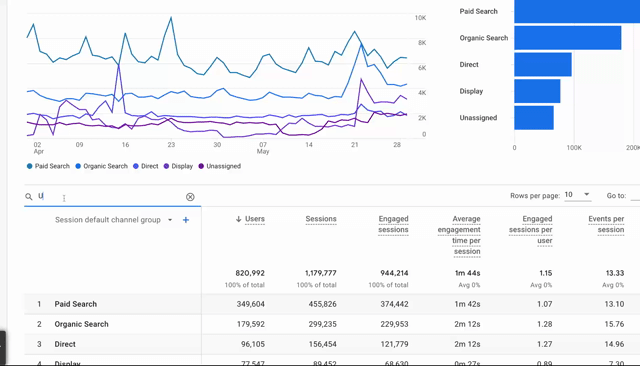
Task: Clear the search field with the X icon
Action: pos(190,197)
